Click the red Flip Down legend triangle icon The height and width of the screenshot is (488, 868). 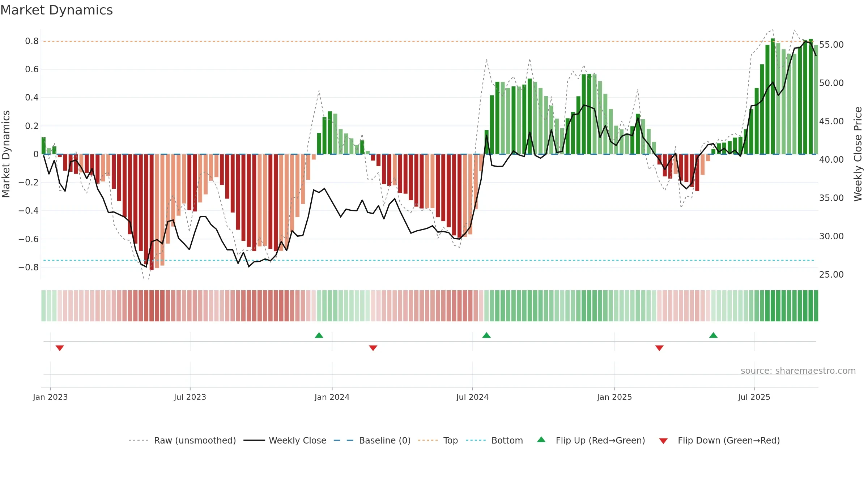click(663, 441)
